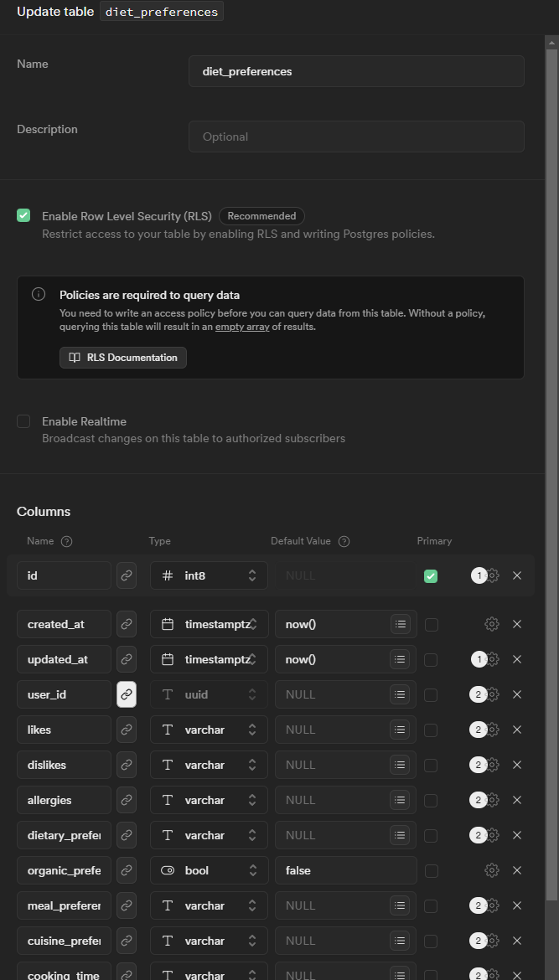Remove the dislikes column with its X icon
This screenshot has height=980, width=559.
(517, 764)
